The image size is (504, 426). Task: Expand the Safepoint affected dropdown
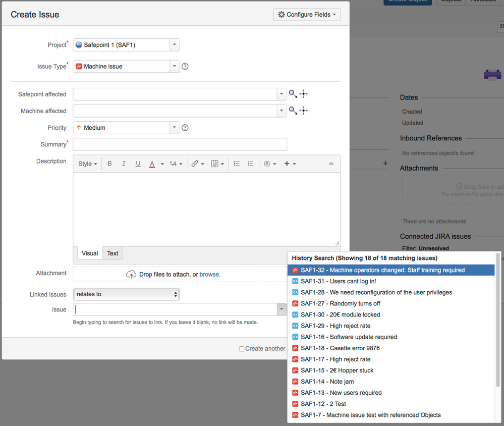(282, 94)
